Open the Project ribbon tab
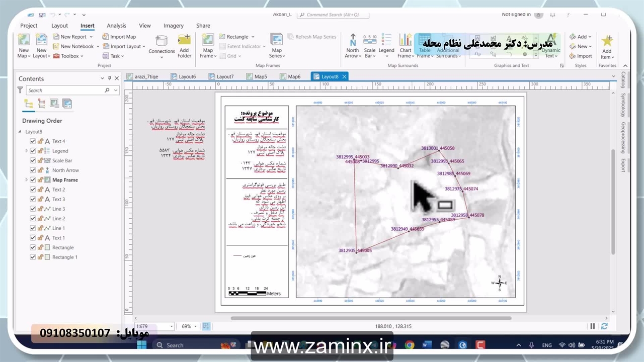Image resolution: width=644 pixels, height=362 pixels. coord(29,26)
